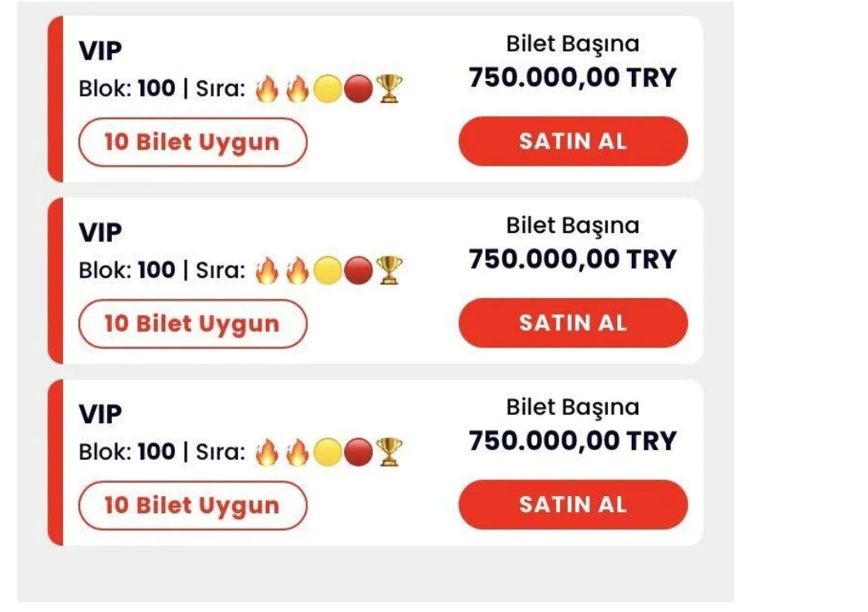868x612 pixels.
Task: Select the first listing's 10 Bilet Uygun badge
Action: (192, 142)
